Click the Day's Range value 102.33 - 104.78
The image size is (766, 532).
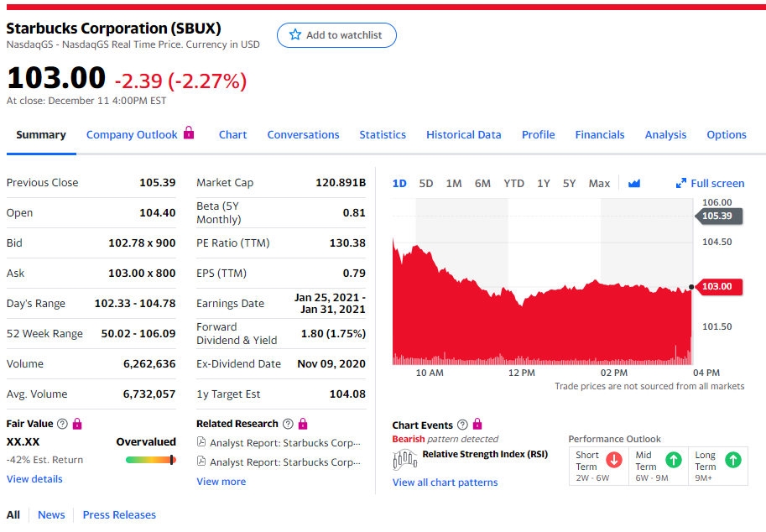pos(135,303)
